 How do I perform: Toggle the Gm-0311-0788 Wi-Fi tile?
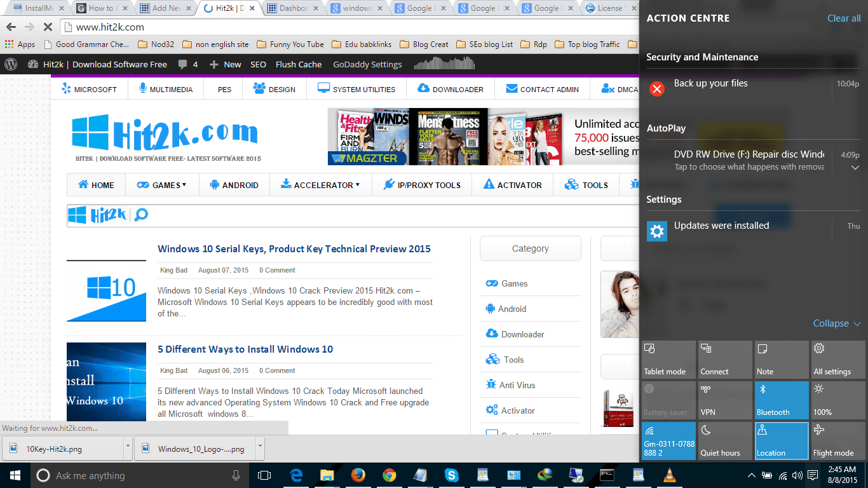click(x=668, y=441)
